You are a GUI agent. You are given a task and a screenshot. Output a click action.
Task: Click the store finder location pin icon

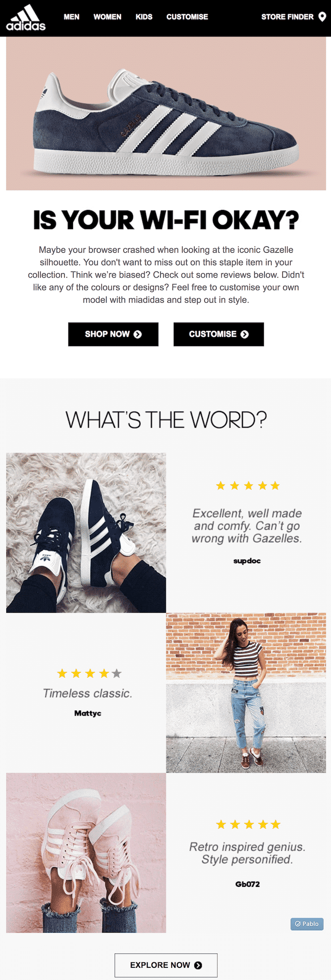pyautogui.click(x=322, y=17)
